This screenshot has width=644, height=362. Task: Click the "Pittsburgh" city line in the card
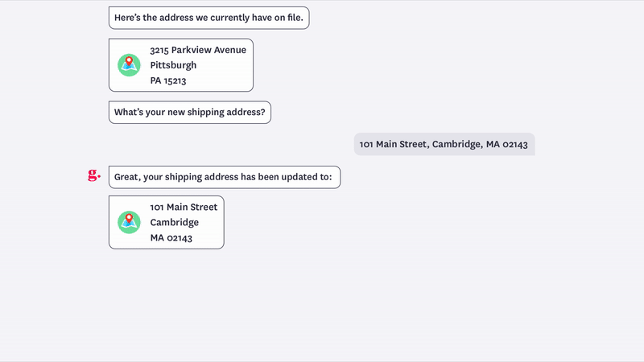[x=173, y=65]
